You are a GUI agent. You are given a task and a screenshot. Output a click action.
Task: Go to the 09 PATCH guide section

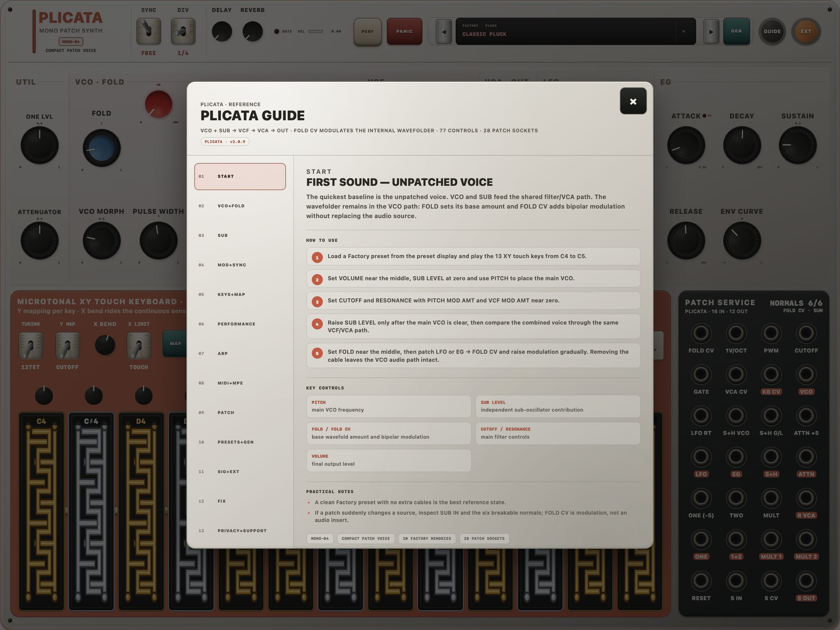240,413
